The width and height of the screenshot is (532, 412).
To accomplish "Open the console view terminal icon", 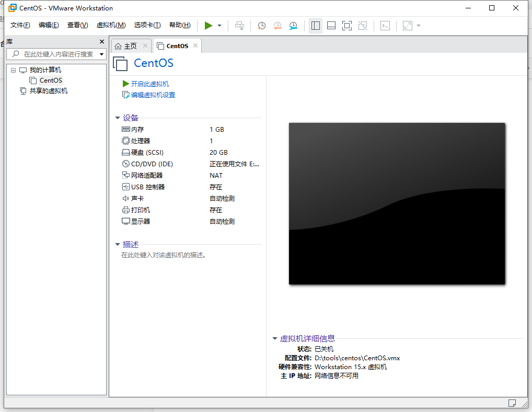I will 385,26.
